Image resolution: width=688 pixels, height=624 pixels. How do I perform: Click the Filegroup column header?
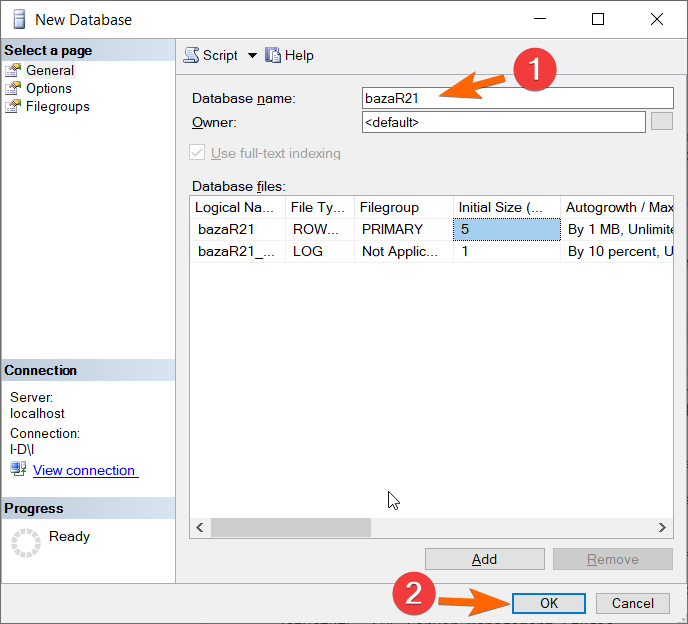[x=404, y=207]
